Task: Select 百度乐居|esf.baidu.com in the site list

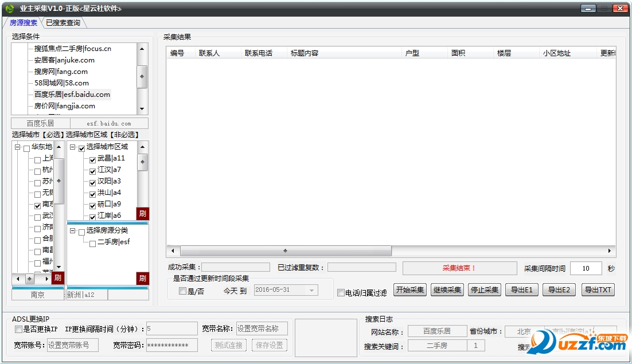Action: coord(72,95)
